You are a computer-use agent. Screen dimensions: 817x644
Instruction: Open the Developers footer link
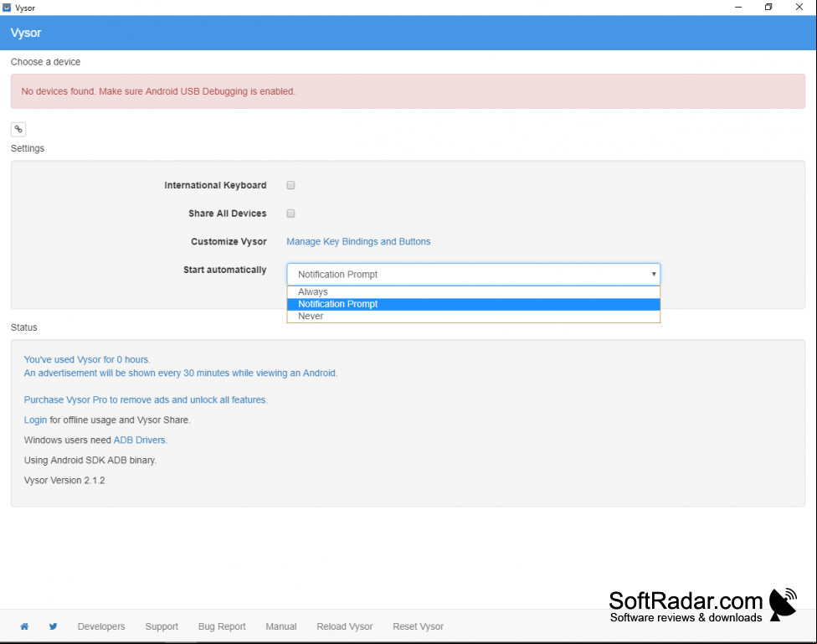[x=101, y=626]
